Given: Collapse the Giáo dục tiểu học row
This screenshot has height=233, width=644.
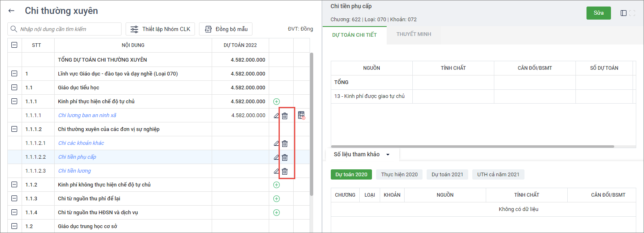Looking at the screenshot, I should pos(14,87).
